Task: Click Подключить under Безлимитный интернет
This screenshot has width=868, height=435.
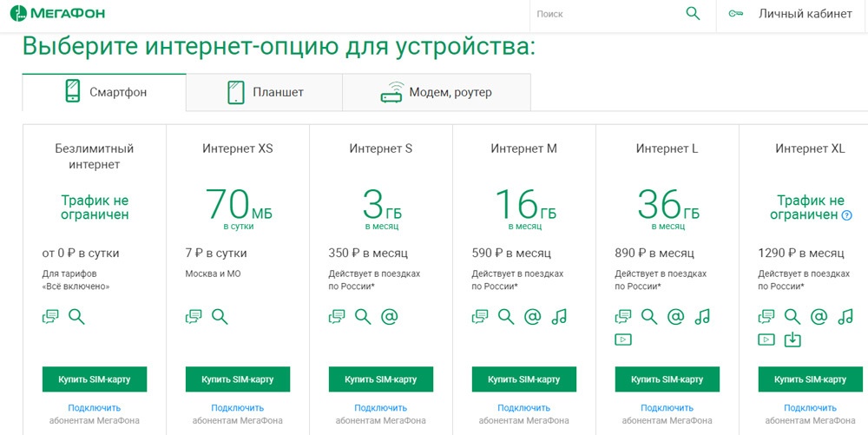Action: tap(94, 408)
